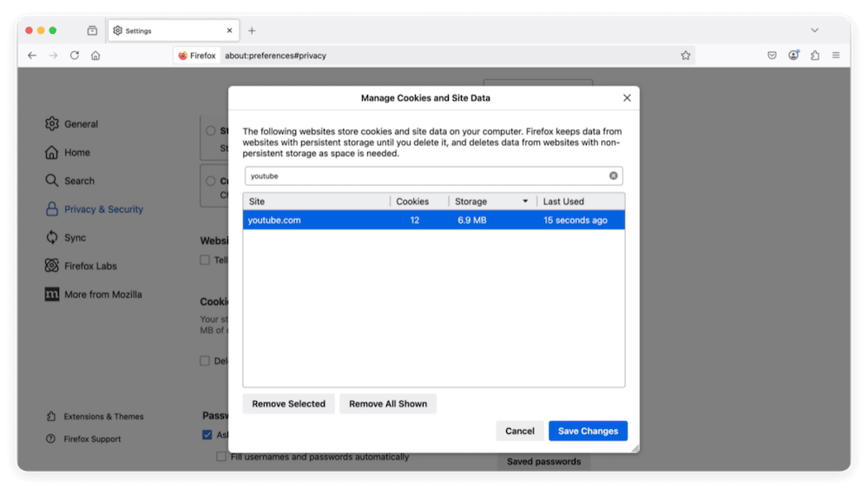
Task: Click the 15 seconds ago cell
Action: [575, 220]
